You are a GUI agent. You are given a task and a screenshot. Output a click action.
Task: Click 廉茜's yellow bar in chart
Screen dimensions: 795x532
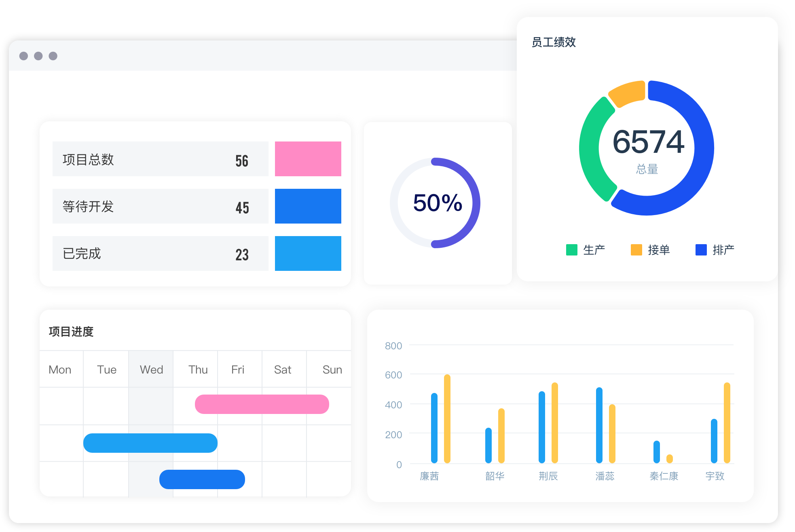(x=447, y=418)
